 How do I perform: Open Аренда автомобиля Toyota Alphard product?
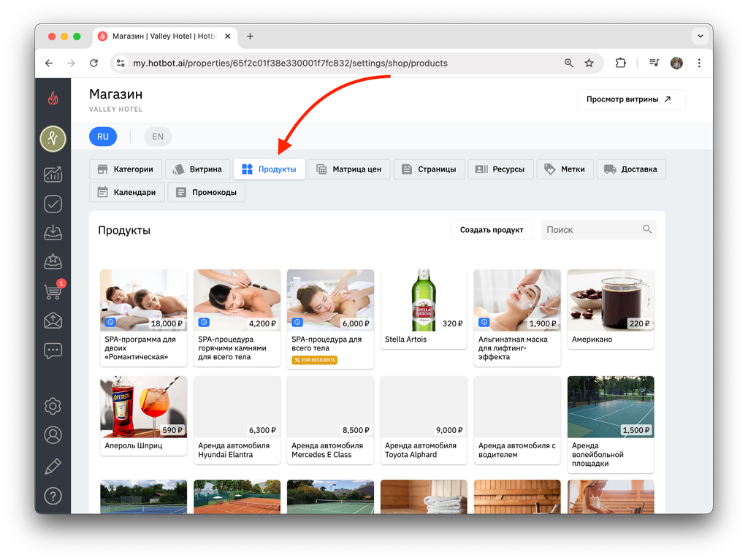coord(424,420)
